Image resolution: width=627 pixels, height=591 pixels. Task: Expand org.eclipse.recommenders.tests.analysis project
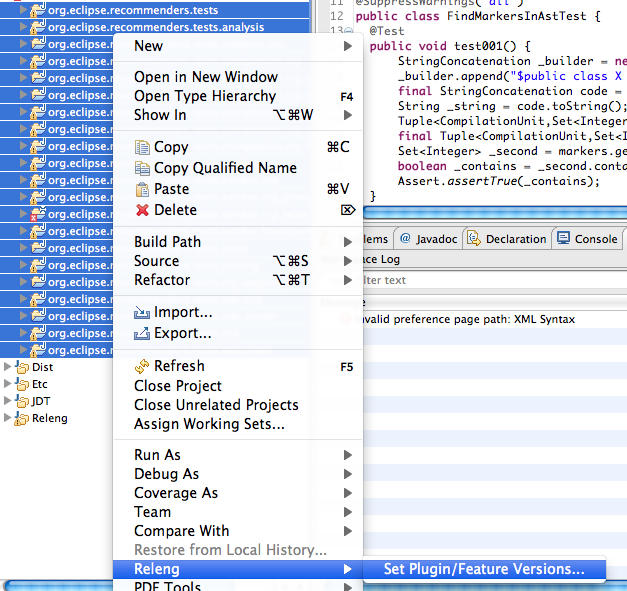(x=24, y=27)
